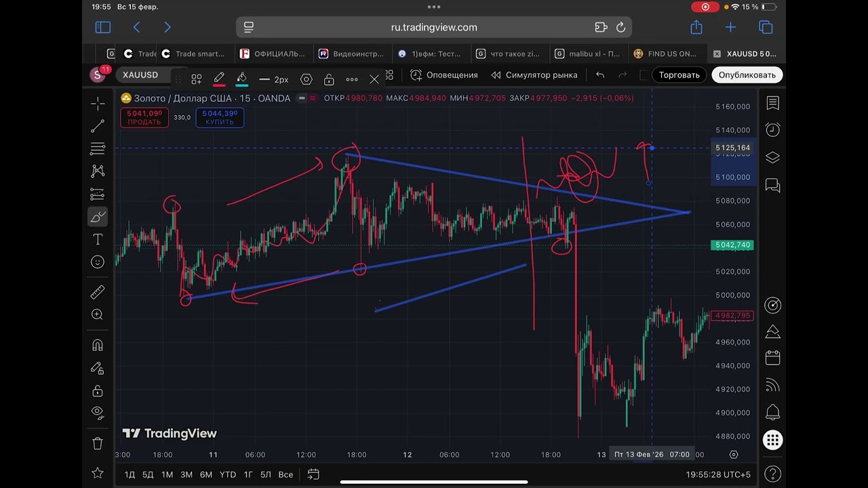Toggle lock on floating drawing toolbar
The height and width of the screenshot is (488, 868).
point(329,79)
